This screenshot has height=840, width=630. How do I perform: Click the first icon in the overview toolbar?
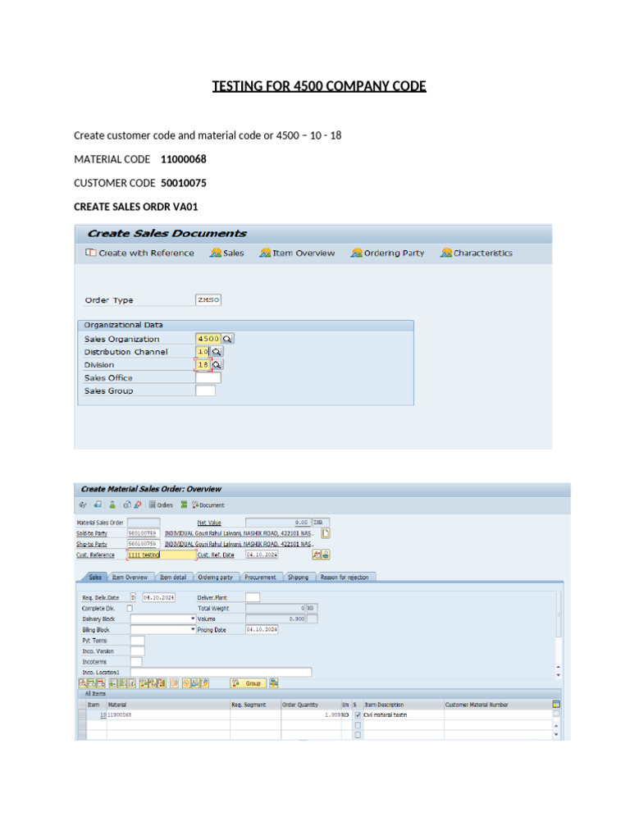point(83,504)
